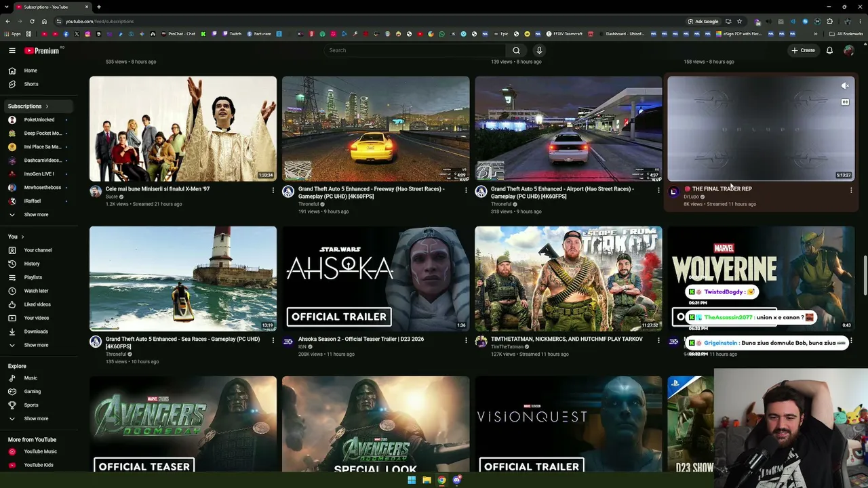Open Your channel page

click(x=37, y=250)
